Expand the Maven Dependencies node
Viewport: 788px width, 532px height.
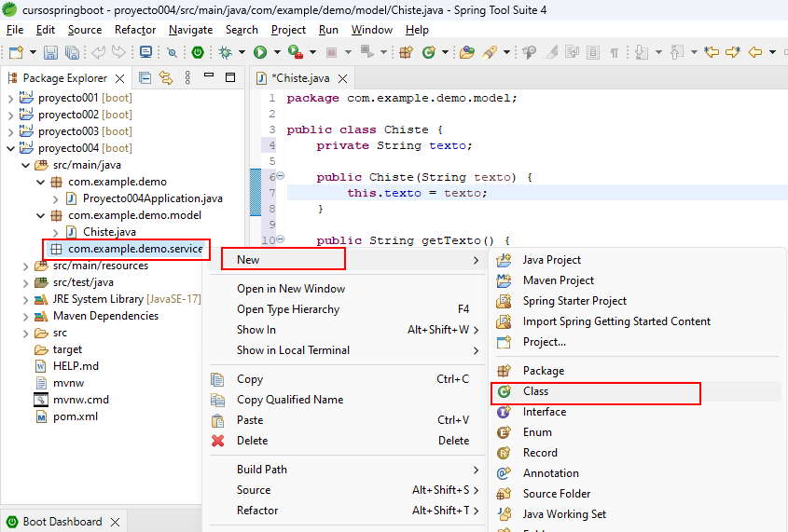(25, 317)
